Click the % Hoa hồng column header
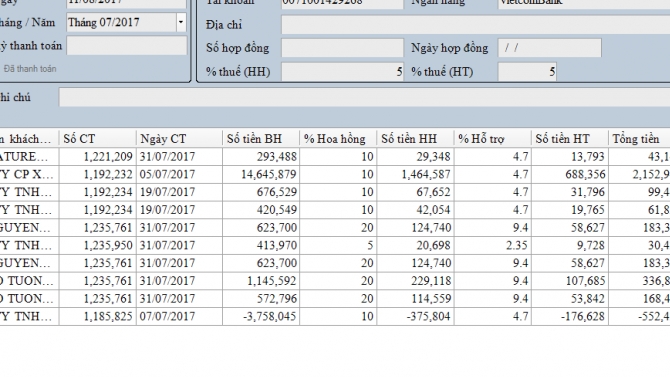Viewport: 670px width, 377px height. (338, 139)
